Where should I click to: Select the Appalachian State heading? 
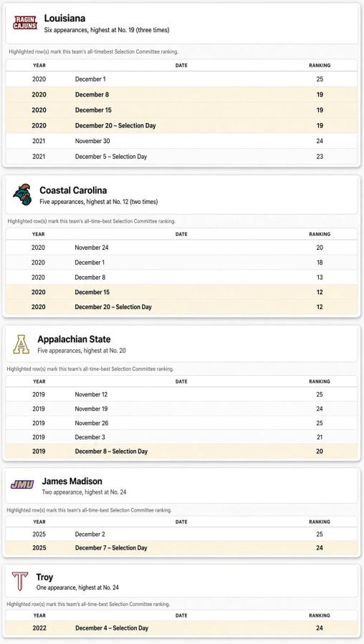[74, 339]
